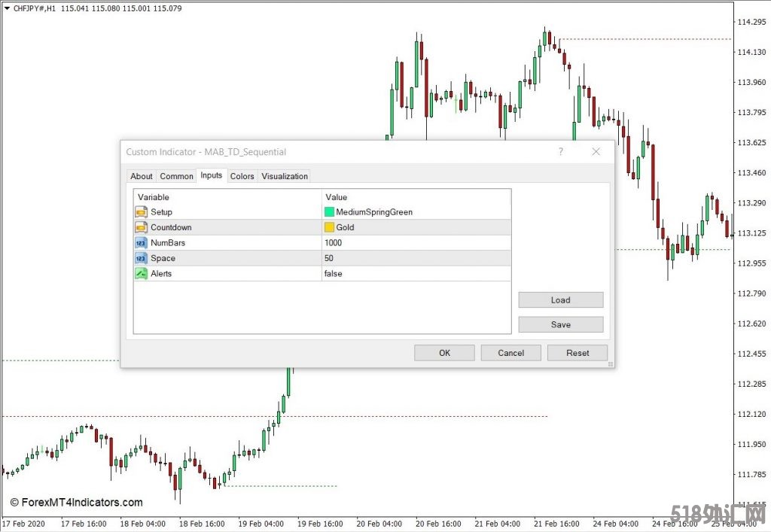Open the Common tab

(176, 176)
